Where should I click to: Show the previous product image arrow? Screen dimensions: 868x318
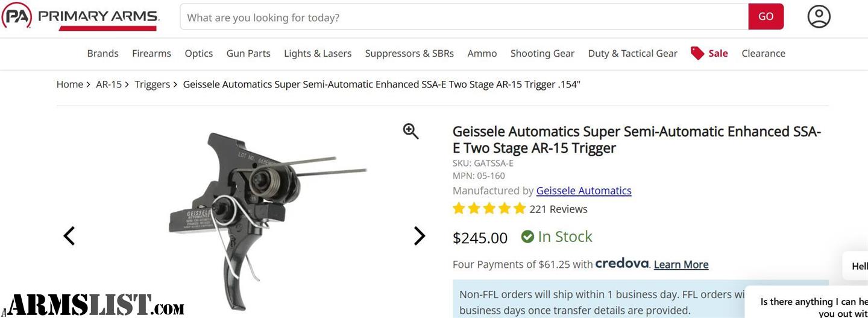(x=69, y=236)
